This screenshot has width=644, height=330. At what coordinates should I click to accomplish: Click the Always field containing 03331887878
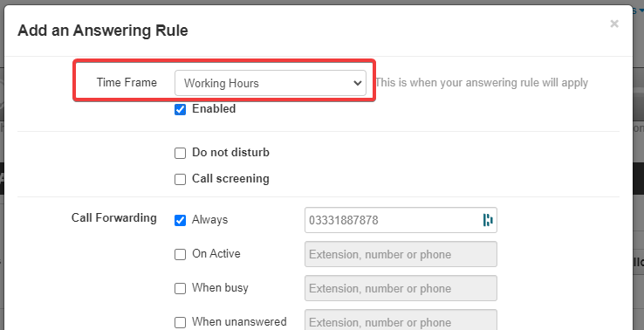pyautogui.click(x=401, y=220)
